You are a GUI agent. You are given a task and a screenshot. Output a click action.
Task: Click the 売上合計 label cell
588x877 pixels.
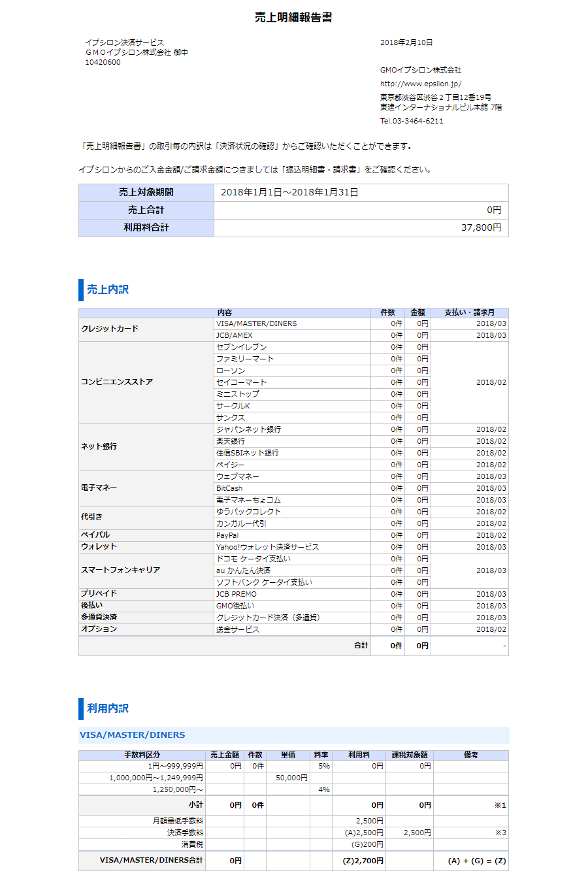click(x=146, y=210)
